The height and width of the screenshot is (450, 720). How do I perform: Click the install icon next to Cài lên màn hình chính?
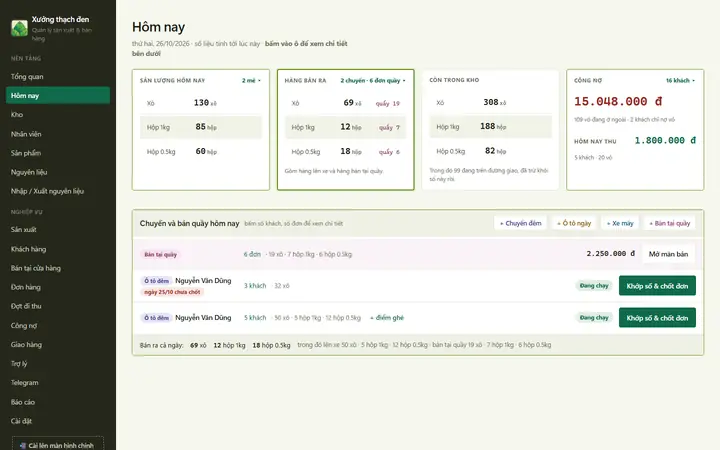coord(22,445)
